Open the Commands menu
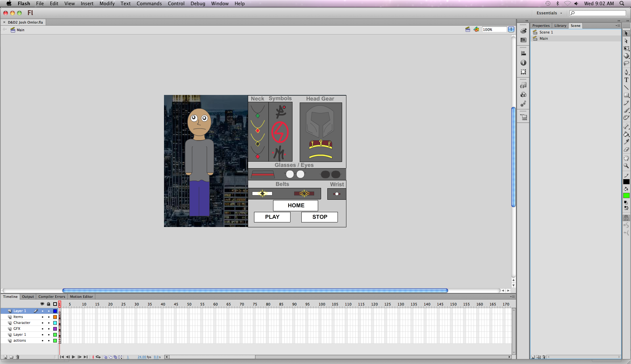Image resolution: width=631 pixels, height=364 pixels. tap(149, 4)
